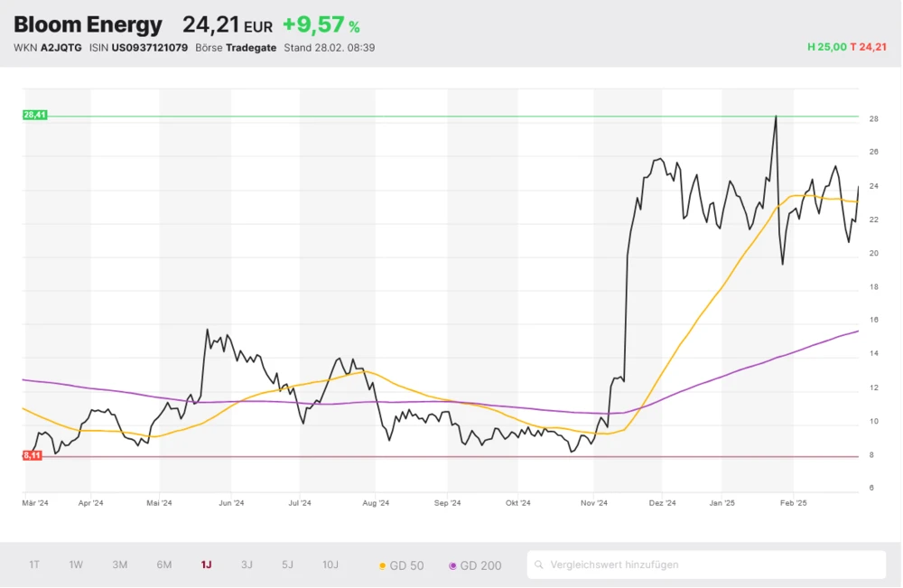The height and width of the screenshot is (588, 903).
Task: Open the 10J long-term chart view
Action: pos(330,565)
